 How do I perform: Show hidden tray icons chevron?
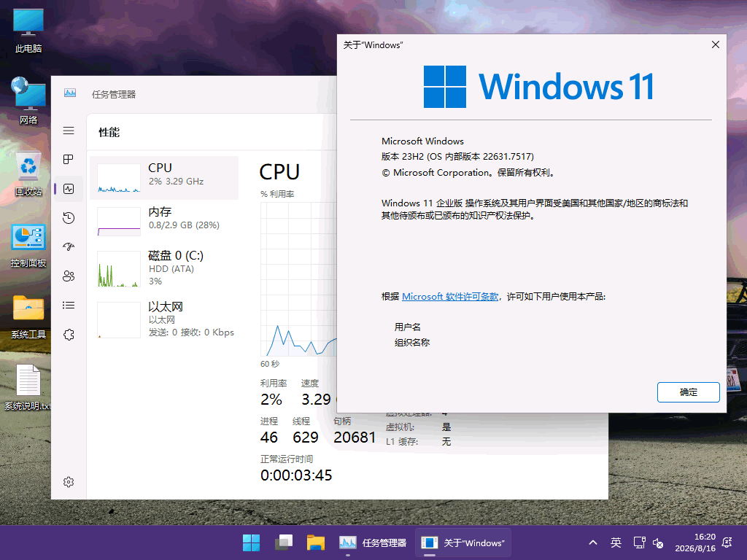pos(593,542)
